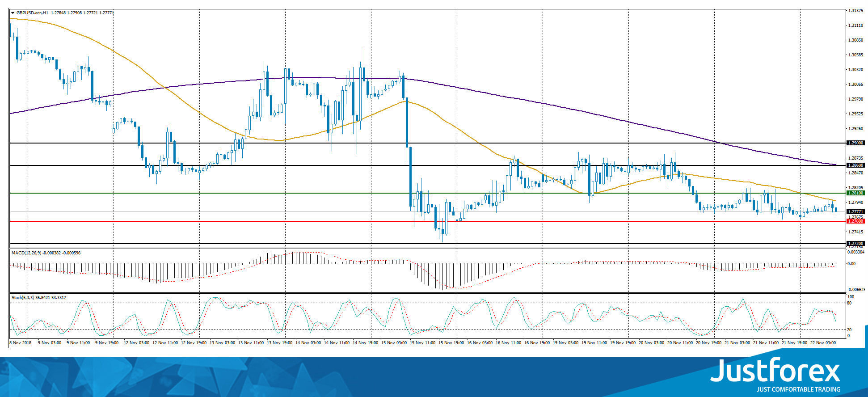
Task: Click the 1.28600 price level tag
Action: click(855, 165)
